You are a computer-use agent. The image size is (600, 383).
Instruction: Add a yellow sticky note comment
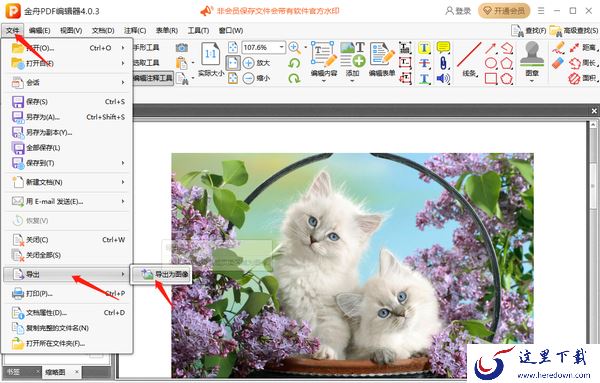pos(443,47)
